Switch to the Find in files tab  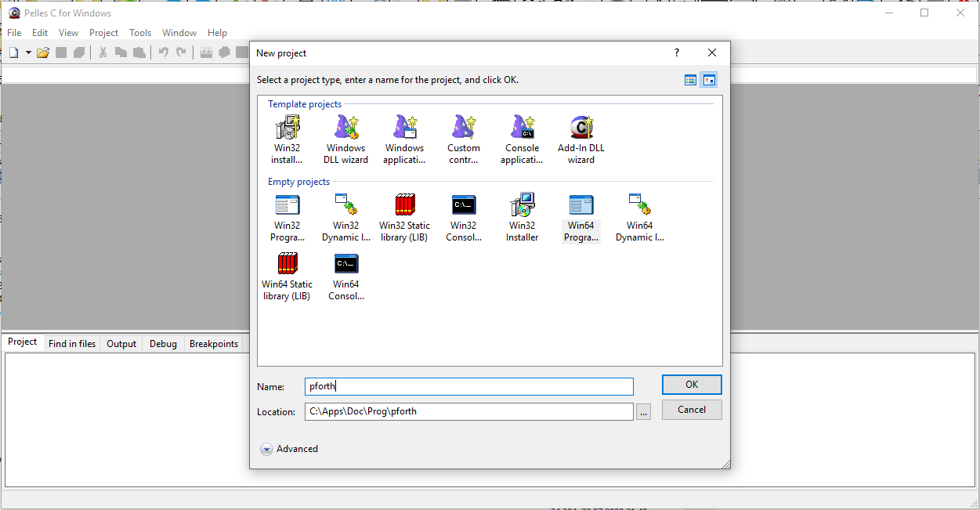pyautogui.click(x=72, y=343)
